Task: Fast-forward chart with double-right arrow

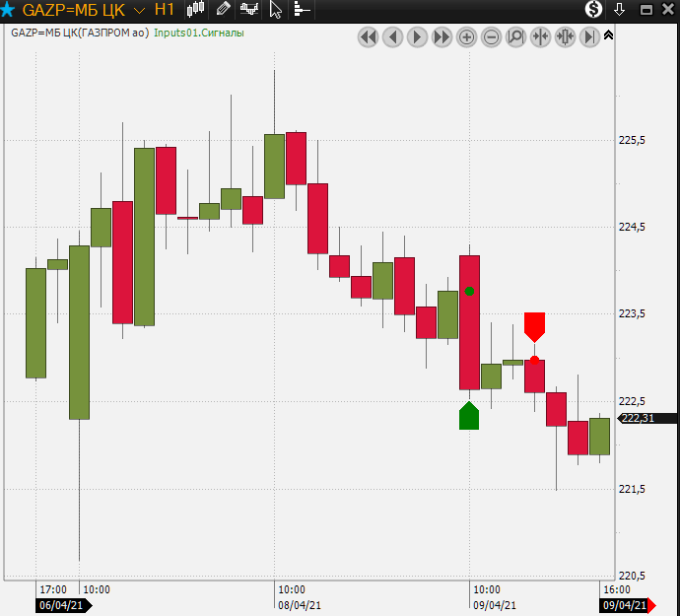Action: tap(442, 37)
